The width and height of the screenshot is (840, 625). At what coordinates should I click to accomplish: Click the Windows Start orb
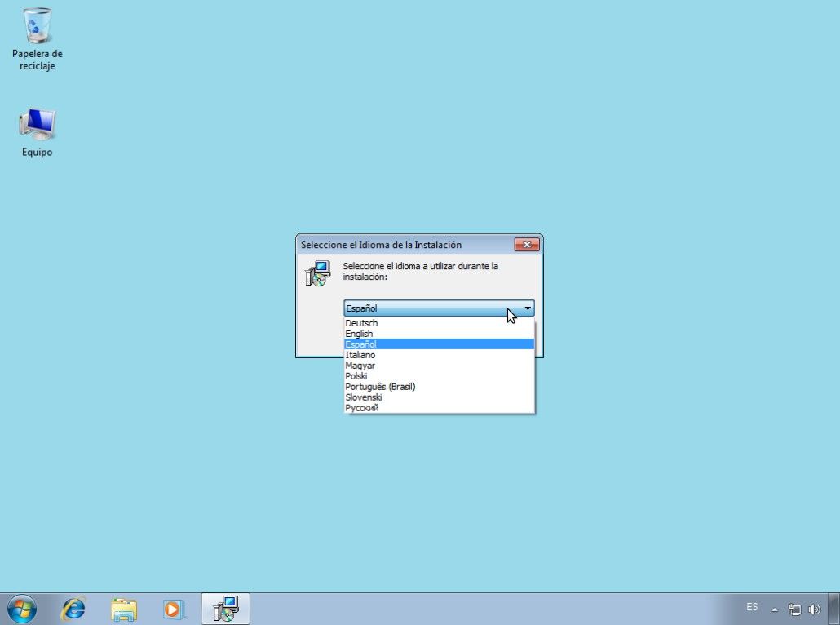click(x=22, y=609)
